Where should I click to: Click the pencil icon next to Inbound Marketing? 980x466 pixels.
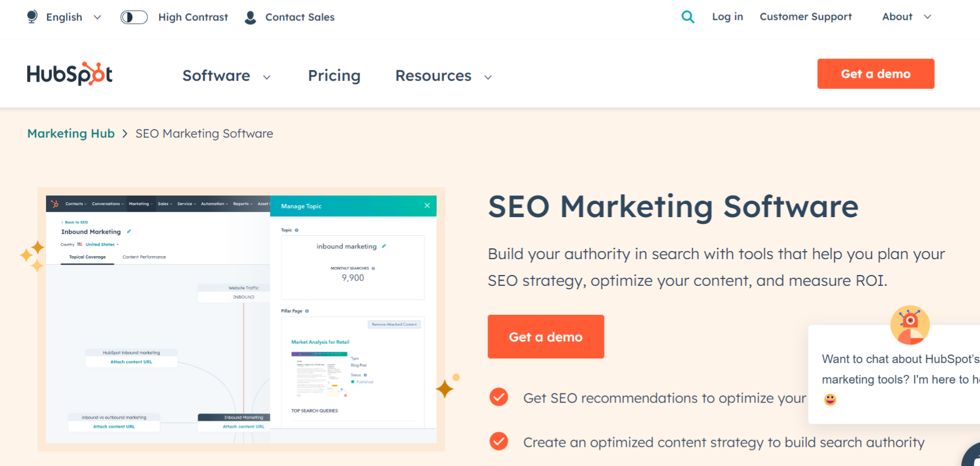pyautogui.click(x=129, y=231)
